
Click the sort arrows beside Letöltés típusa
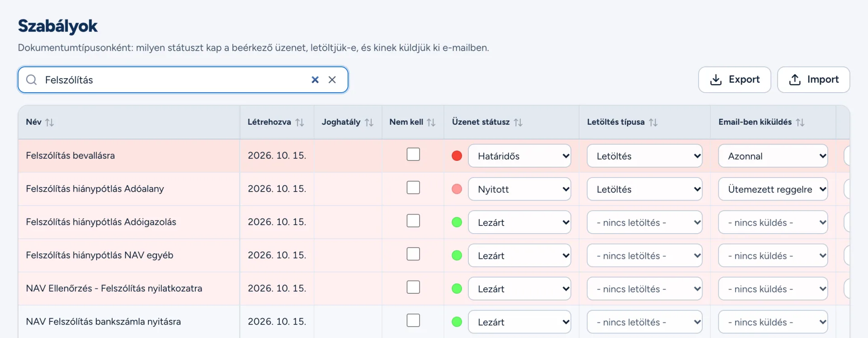653,122
